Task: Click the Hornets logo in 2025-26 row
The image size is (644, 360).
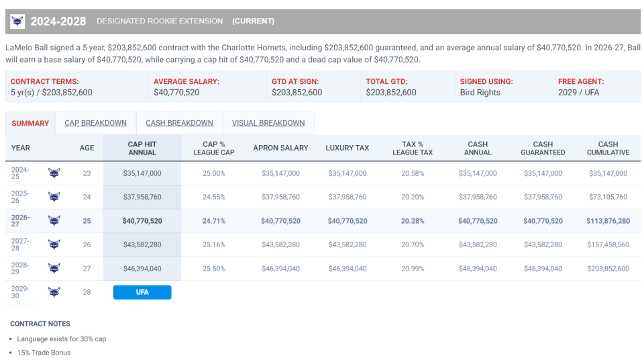Action: [x=54, y=197]
